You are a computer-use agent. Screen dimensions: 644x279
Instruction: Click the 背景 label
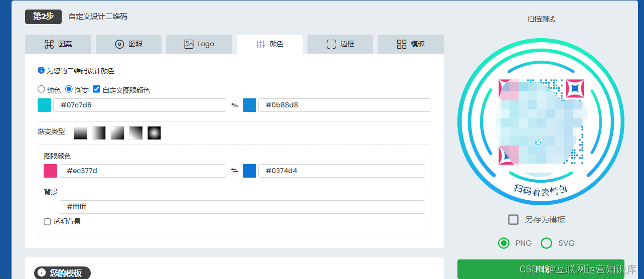coord(51,192)
